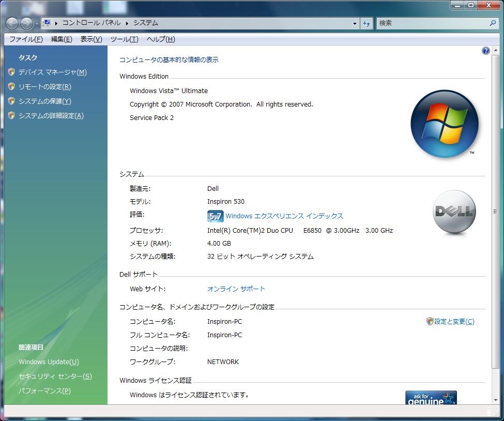Click the Service Pack 2 text
The image size is (504, 421).
pos(151,118)
